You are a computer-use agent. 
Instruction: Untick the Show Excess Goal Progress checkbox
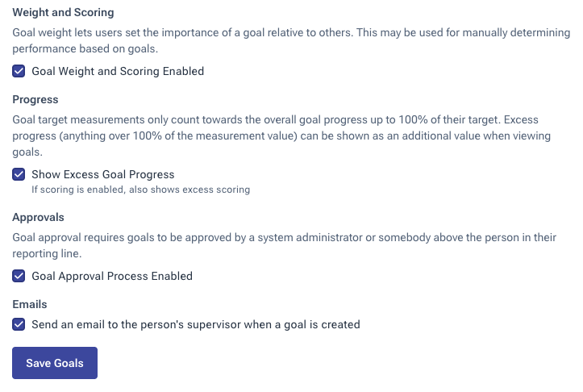[19, 174]
